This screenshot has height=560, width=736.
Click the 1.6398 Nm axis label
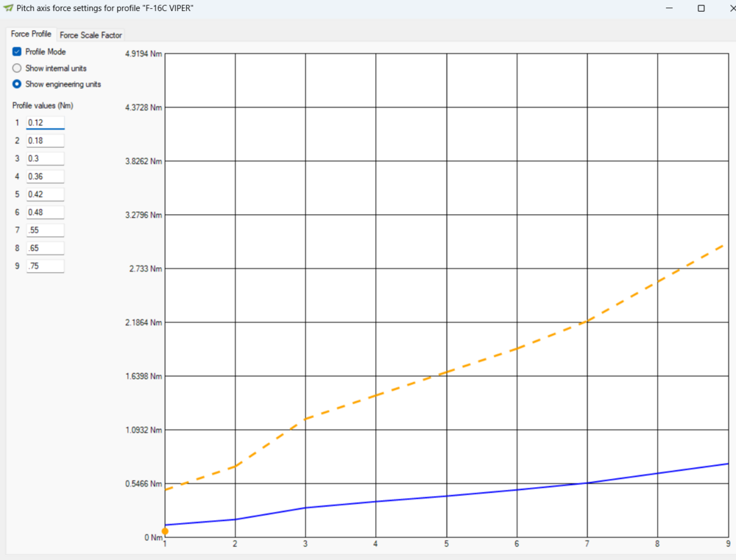[144, 377]
